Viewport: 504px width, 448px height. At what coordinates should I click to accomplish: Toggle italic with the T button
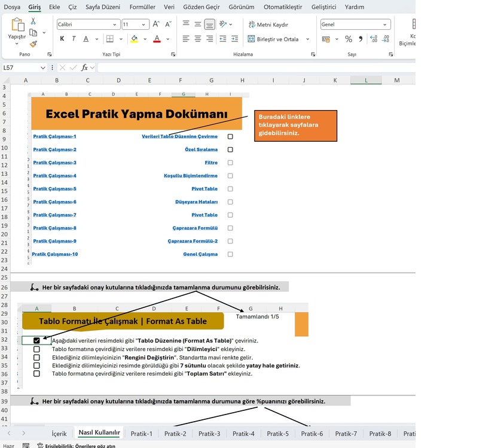[74, 39]
